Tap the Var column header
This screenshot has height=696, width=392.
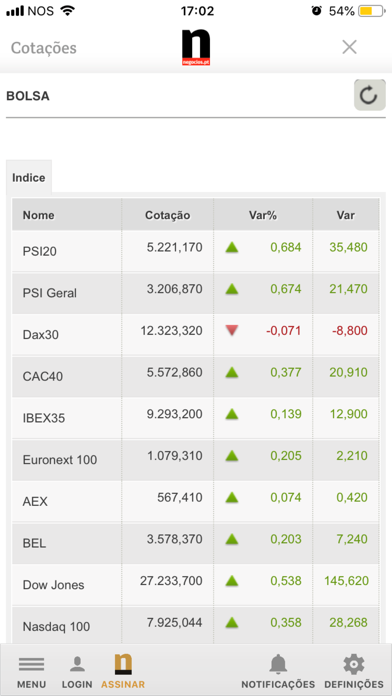346,215
